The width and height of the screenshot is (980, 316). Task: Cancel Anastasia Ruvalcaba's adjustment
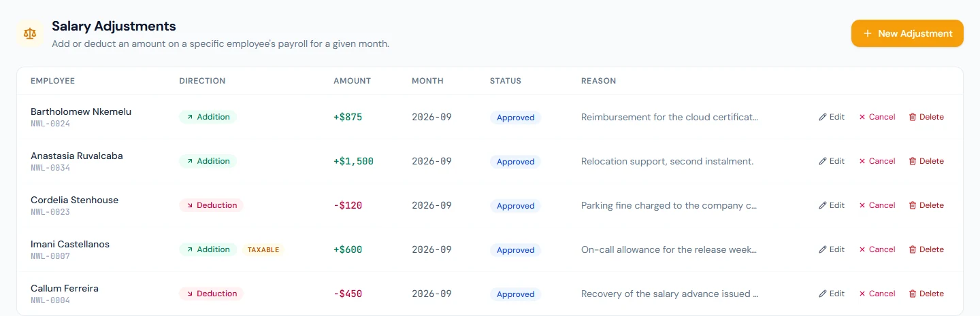pyautogui.click(x=877, y=161)
